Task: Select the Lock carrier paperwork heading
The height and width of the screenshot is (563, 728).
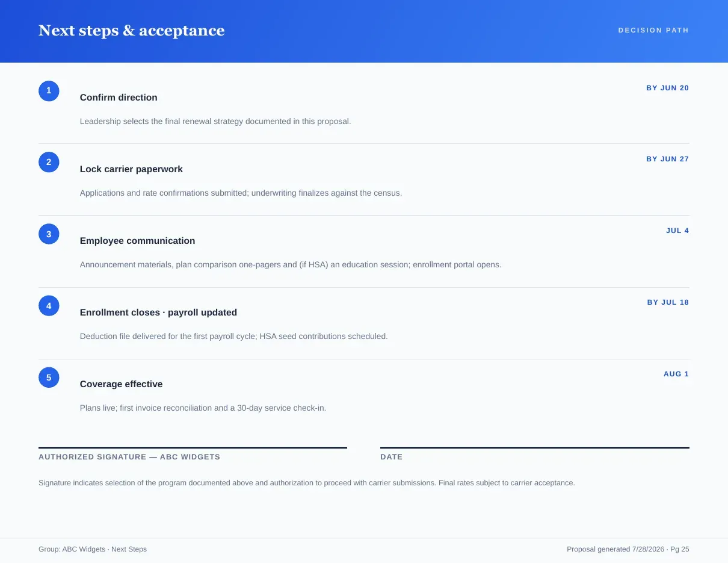Action: pyautogui.click(x=131, y=169)
